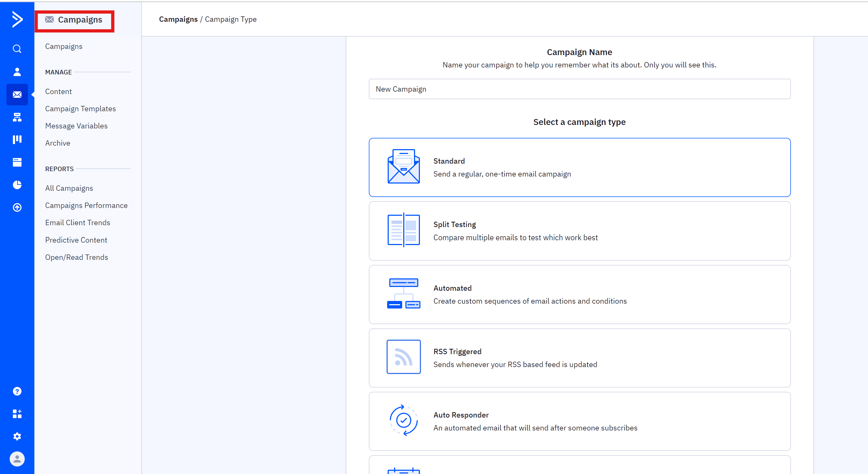This screenshot has height=474, width=868.
Task: Choose the Auto Responder campaign option
Action: point(579,421)
